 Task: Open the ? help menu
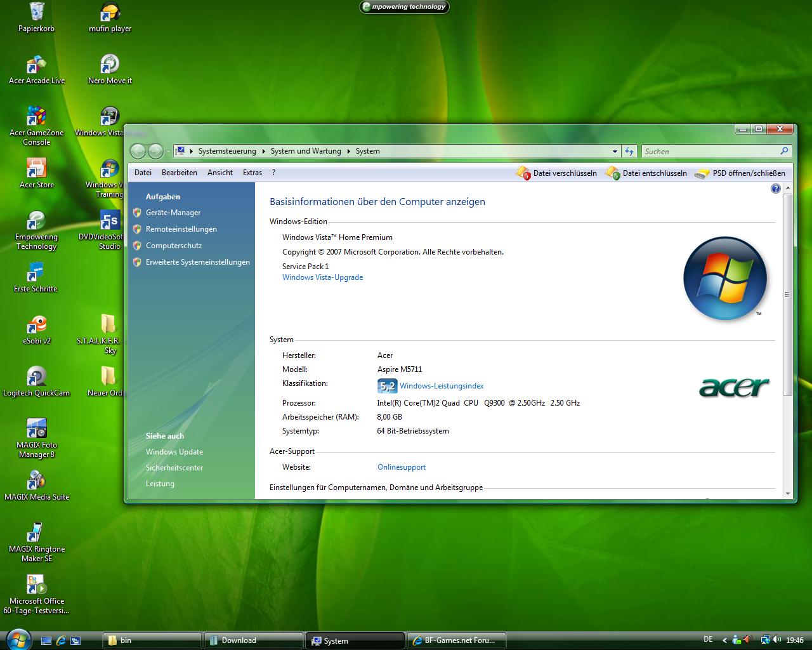(x=273, y=173)
